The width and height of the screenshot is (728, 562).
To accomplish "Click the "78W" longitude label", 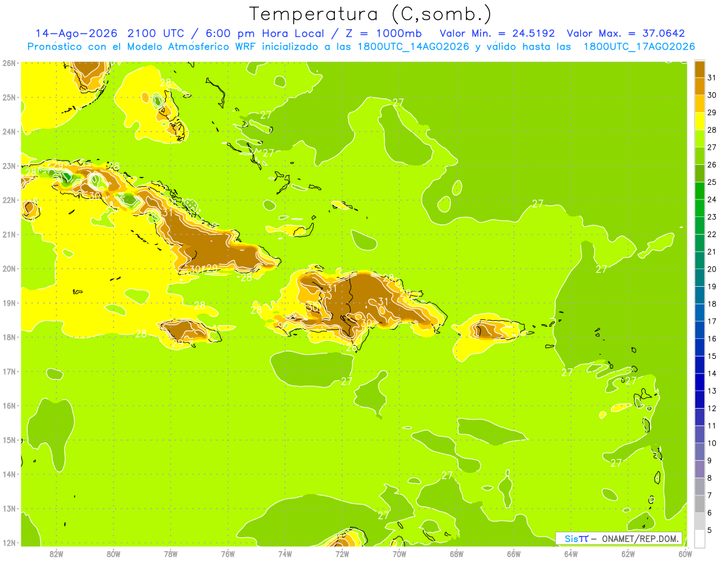I will (170, 554).
